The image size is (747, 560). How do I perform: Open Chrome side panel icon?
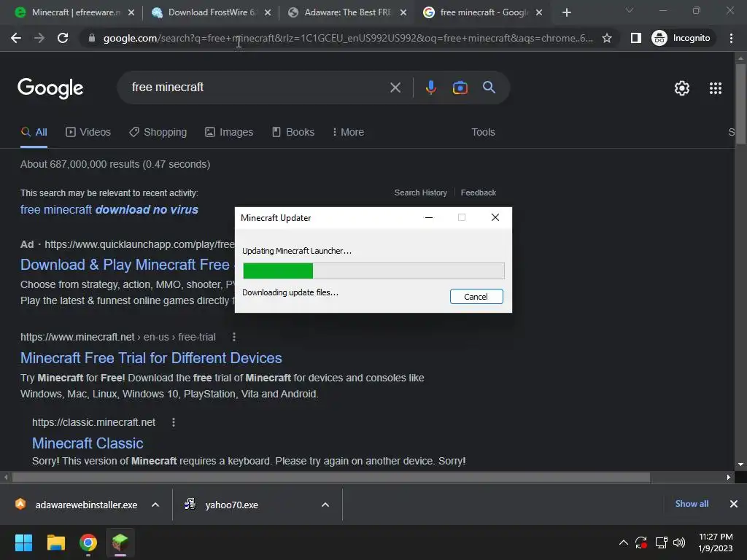(635, 38)
